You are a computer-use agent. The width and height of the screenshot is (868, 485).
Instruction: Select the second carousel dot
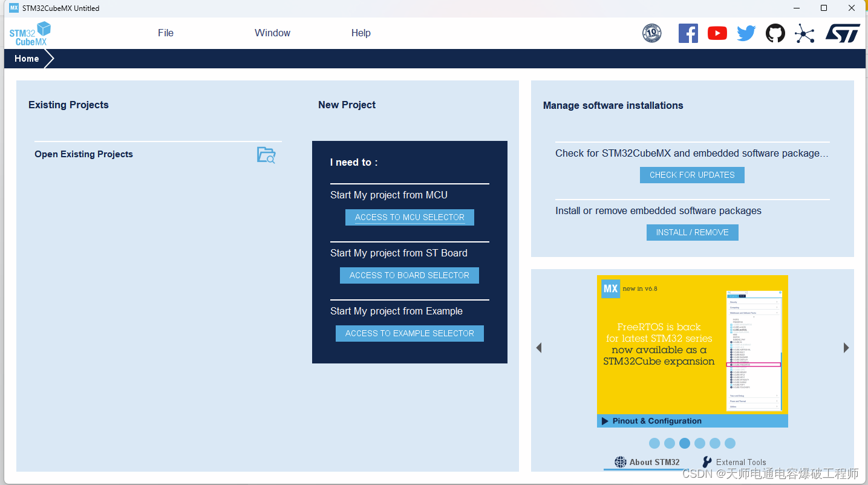click(670, 443)
